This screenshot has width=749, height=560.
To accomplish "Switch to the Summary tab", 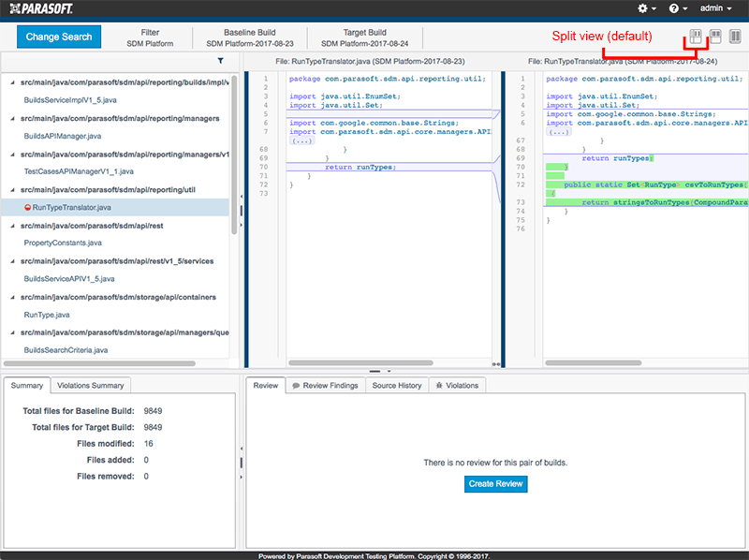I will [x=27, y=385].
